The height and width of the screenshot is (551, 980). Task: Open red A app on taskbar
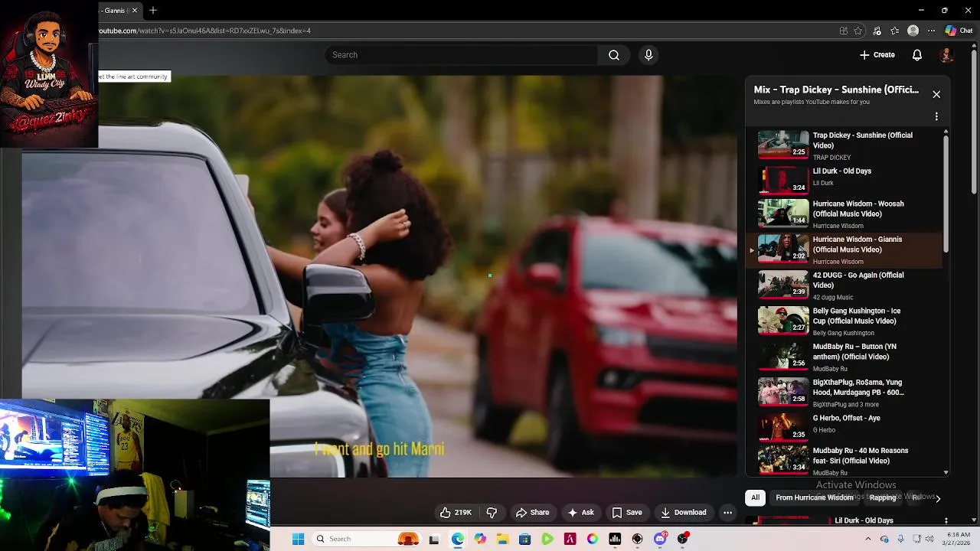(x=570, y=539)
